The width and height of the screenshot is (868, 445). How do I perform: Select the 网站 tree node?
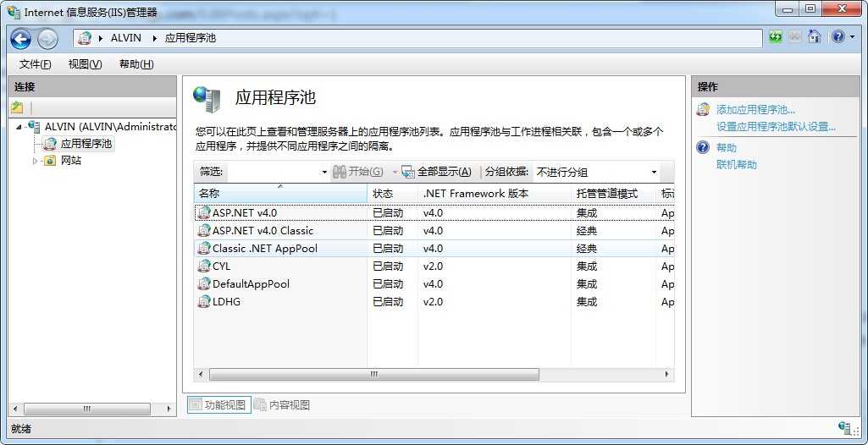(x=71, y=161)
